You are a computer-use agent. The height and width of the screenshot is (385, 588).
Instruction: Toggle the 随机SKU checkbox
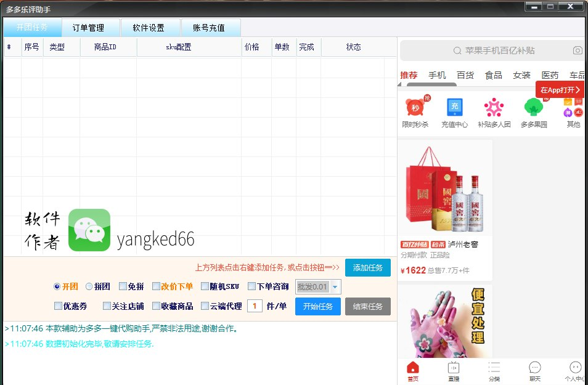[x=205, y=286]
